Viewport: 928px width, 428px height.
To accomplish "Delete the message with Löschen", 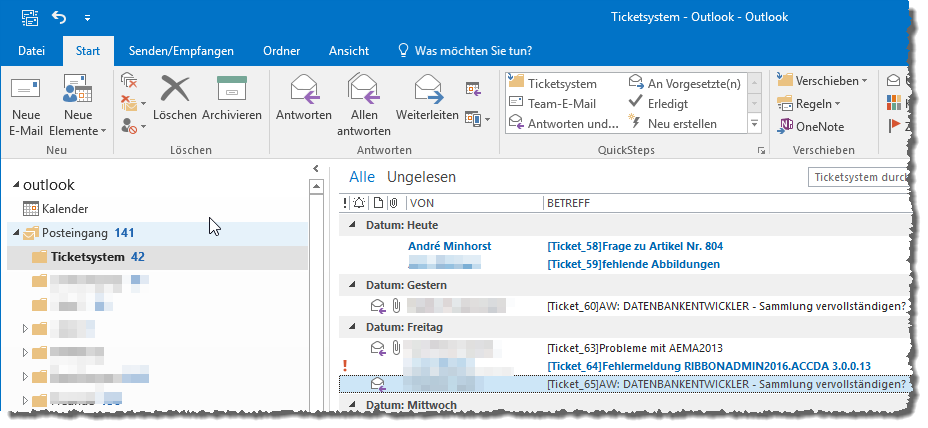I will [175, 99].
